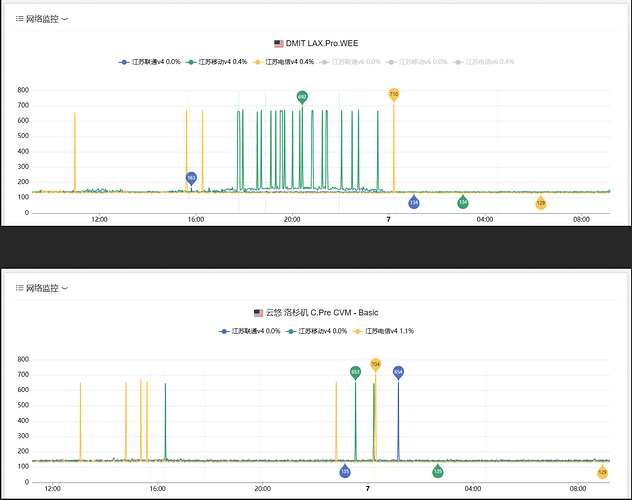Viewport: 632px width, 500px height.
Task: Click the yellow 704 peak marker in 云悠 chart
Action: click(x=375, y=365)
